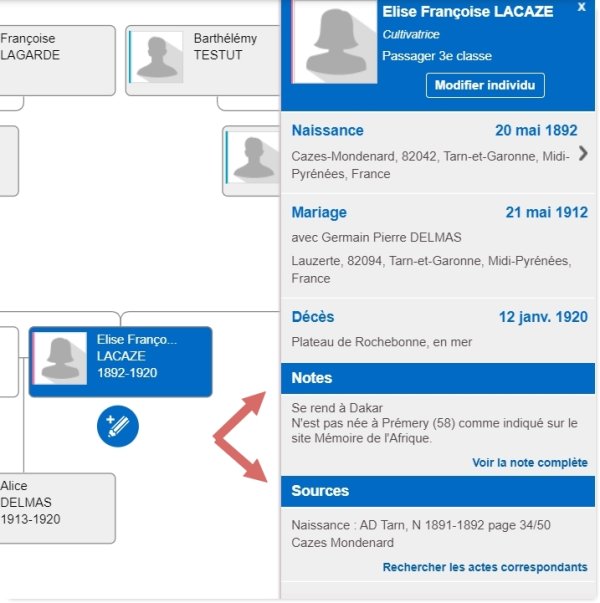This screenshot has width=600, height=603.
Task: Click the blue pencil edit icon
Action: click(x=118, y=427)
